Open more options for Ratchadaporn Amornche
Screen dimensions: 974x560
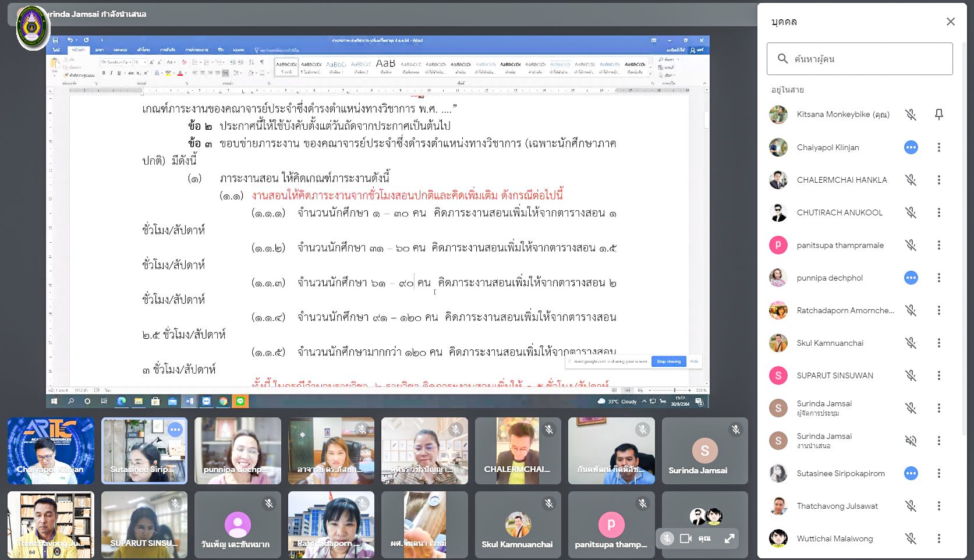938,310
